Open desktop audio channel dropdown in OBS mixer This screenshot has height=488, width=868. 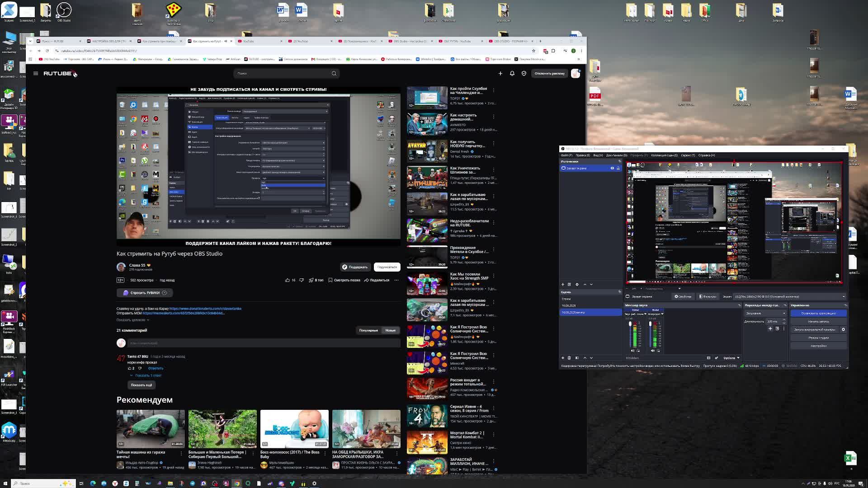[635, 314]
